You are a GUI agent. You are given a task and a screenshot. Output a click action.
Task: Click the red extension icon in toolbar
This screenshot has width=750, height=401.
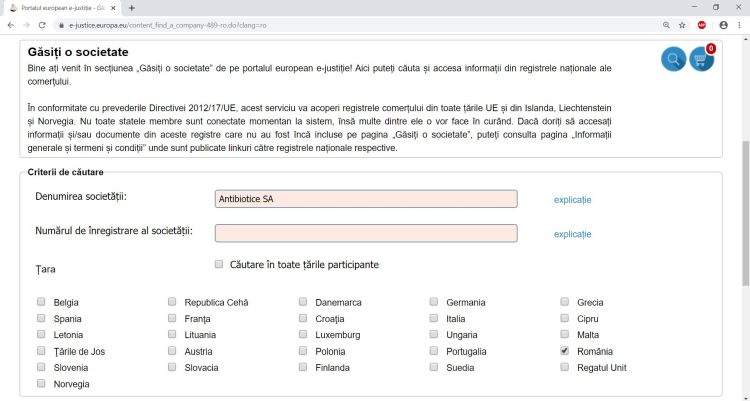pyautogui.click(x=702, y=24)
